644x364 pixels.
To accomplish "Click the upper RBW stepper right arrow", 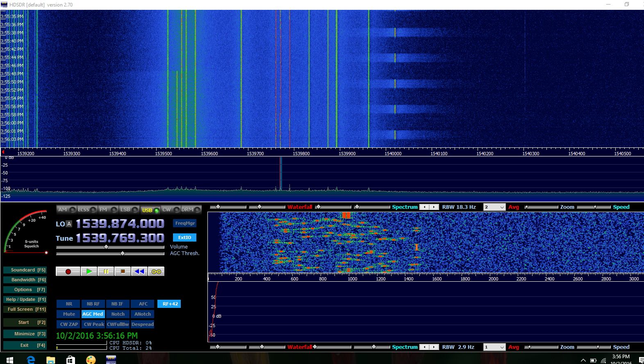I will click(x=434, y=207).
